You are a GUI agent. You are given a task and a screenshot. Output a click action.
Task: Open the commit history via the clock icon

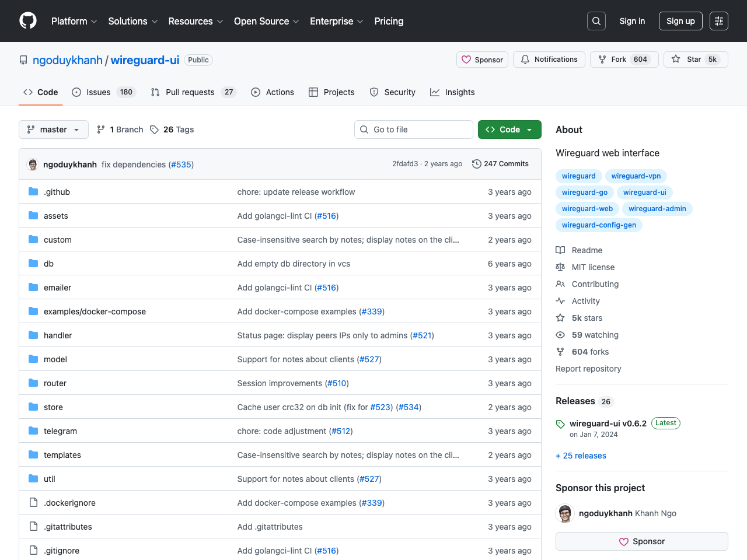pos(476,164)
